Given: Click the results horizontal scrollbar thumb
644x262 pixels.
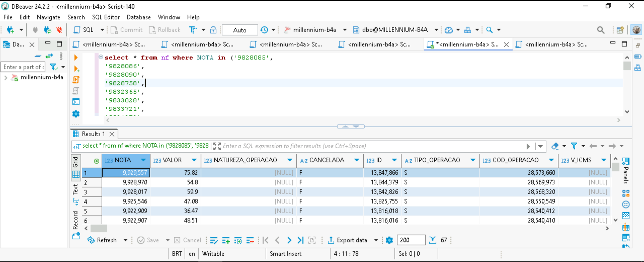Looking at the screenshot, I should point(99,228).
